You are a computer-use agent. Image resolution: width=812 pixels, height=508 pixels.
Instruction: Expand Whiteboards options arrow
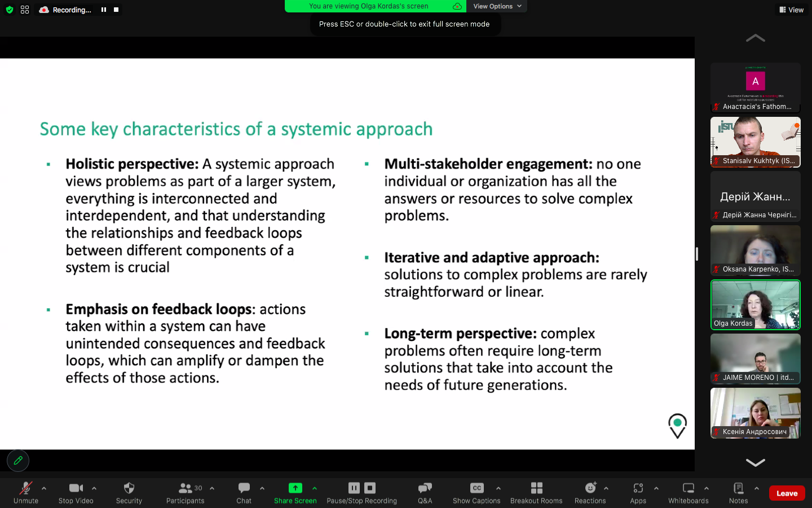pos(707,488)
